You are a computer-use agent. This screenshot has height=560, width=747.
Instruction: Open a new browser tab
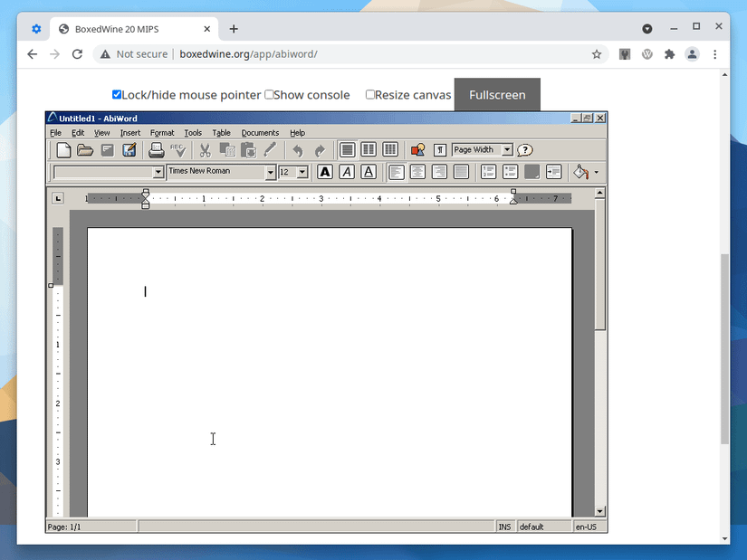point(234,29)
